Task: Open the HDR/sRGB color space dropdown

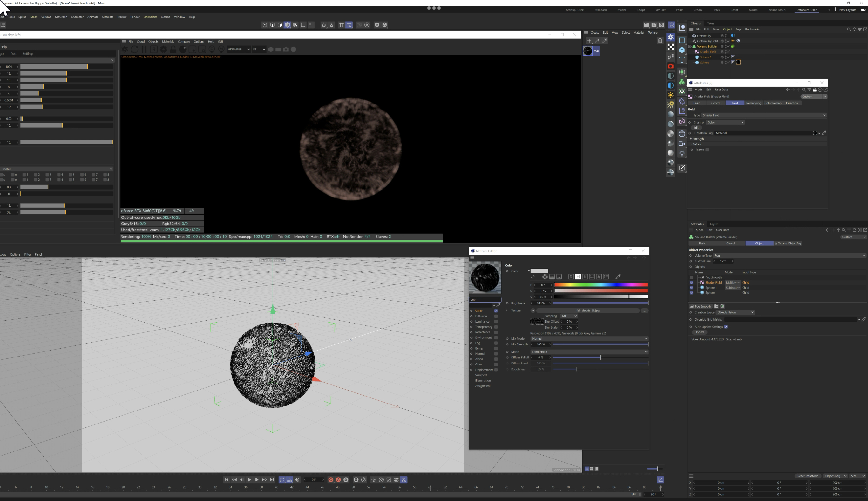Action: [238, 50]
